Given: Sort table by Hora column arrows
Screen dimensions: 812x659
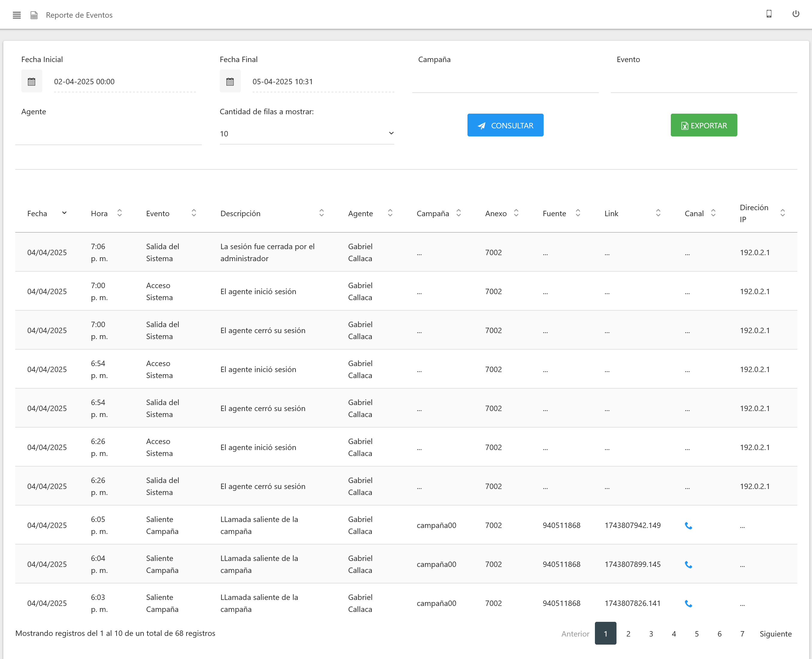Looking at the screenshot, I should click(120, 213).
